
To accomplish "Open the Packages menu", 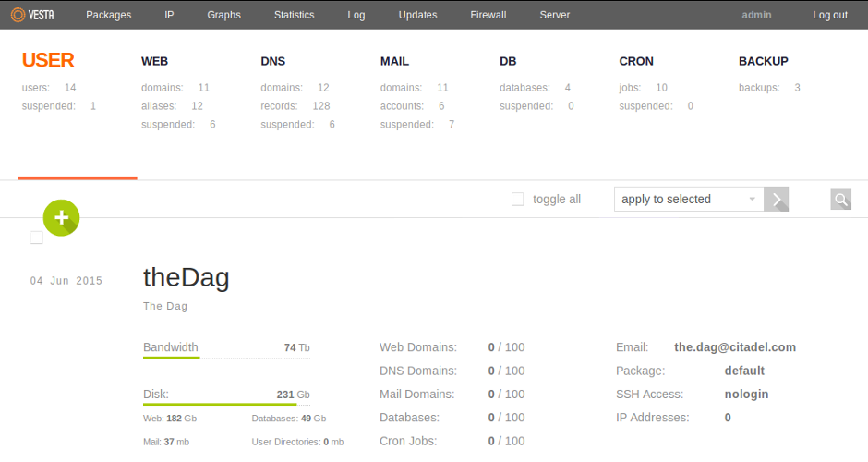I will [x=108, y=15].
